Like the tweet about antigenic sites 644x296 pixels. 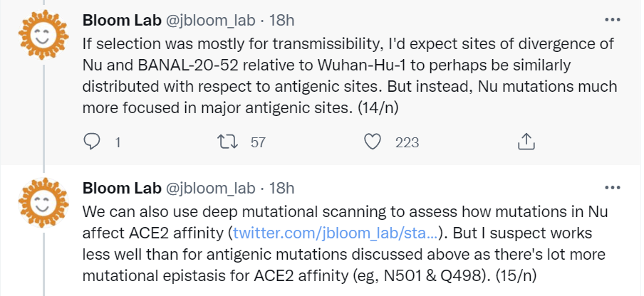click(x=373, y=142)
